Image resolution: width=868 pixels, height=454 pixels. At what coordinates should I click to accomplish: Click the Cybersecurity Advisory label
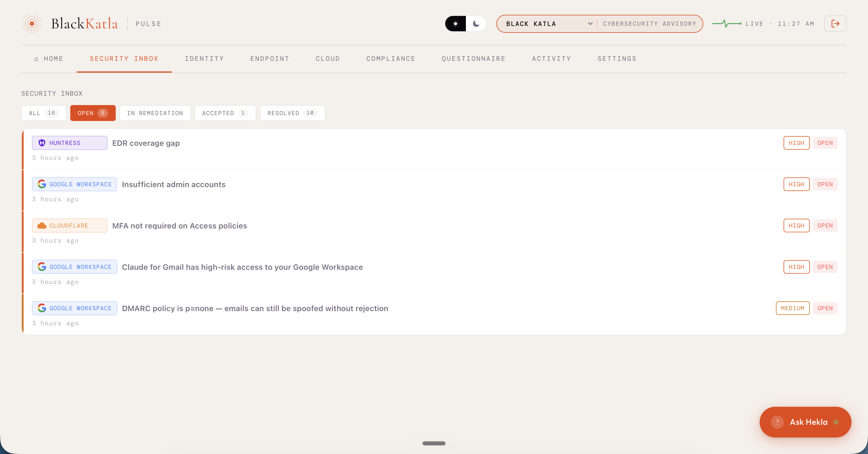click(x=649, y=24)
